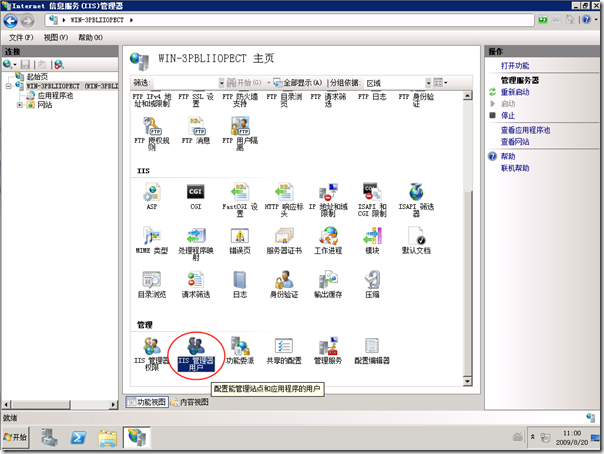Open 日志 feature in IIS section
The image size is (604, 454).
pos(240,284)
